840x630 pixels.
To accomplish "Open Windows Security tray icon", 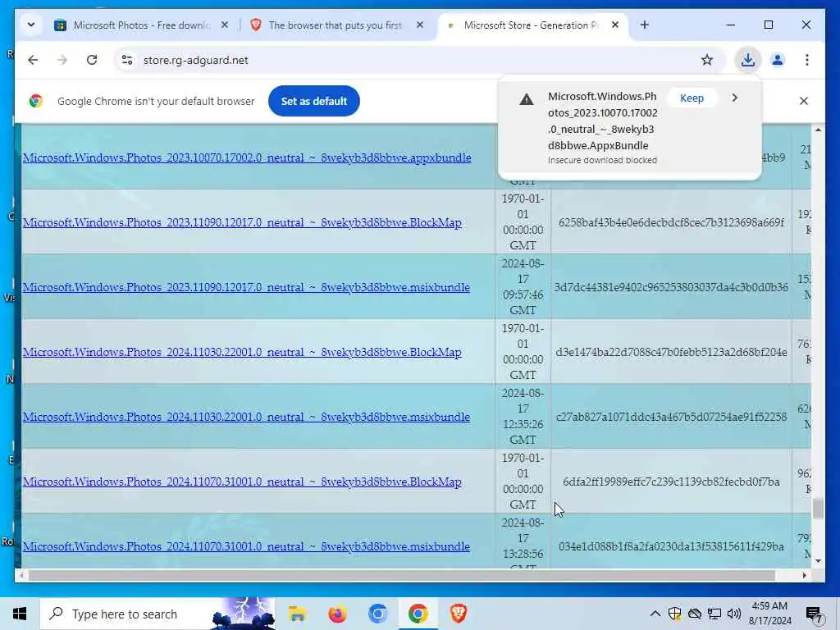I will [x=674, y=614].
